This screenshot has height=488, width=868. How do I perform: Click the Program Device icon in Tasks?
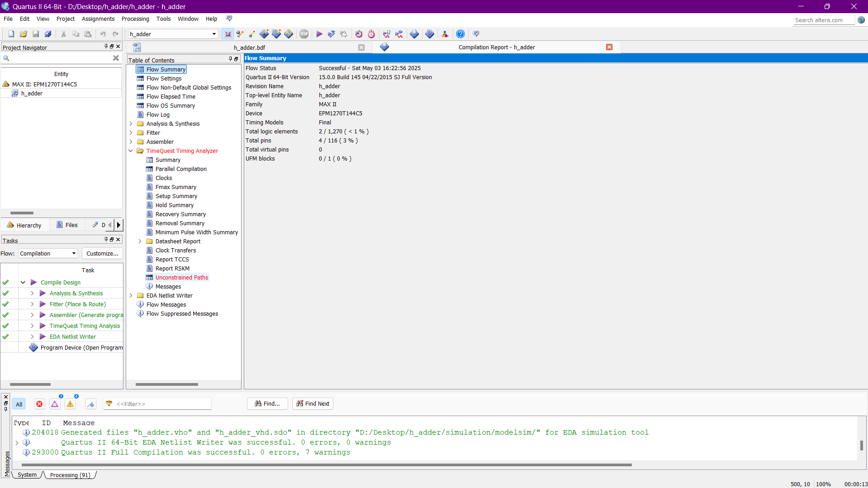33,347
